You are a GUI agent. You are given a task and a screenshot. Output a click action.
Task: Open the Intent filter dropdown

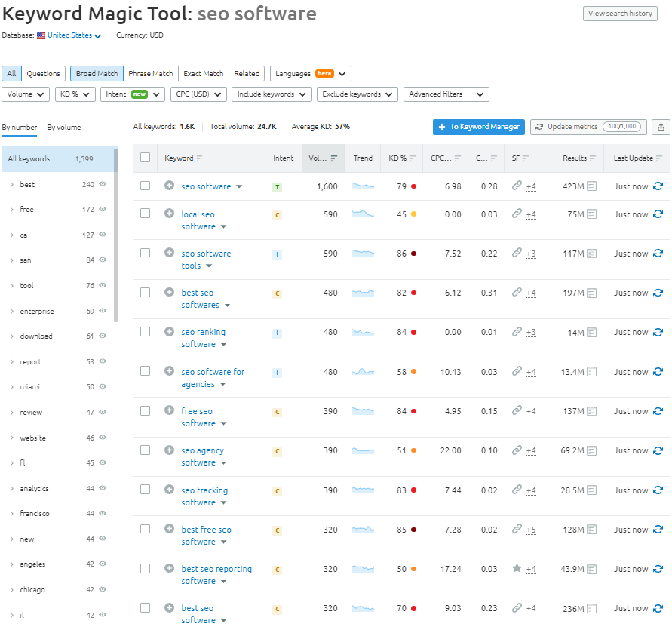click(133, 94)
